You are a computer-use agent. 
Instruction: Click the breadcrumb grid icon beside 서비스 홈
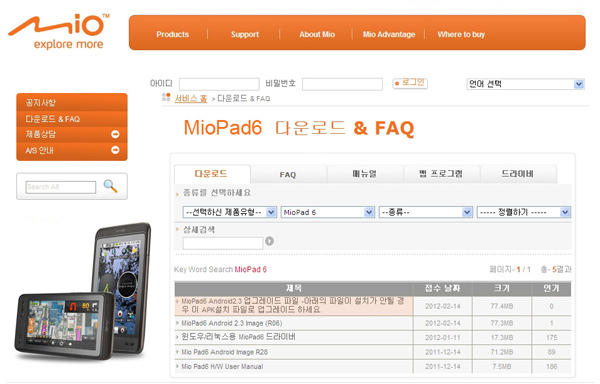pos(166,97)
